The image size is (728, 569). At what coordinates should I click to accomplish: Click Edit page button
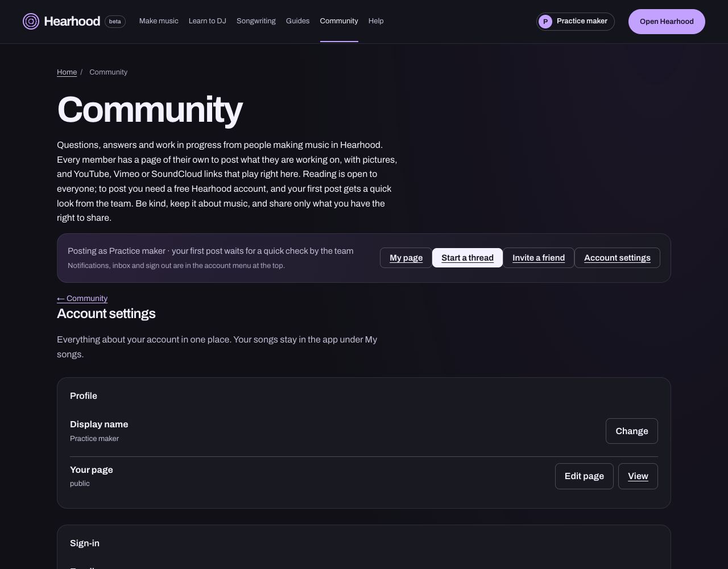tap(584, 476)
